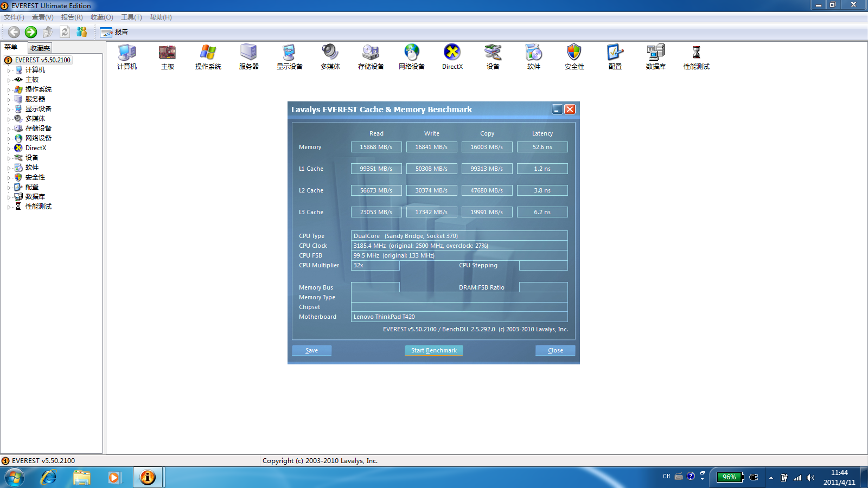Image resolution: width=868 pixels, height=488 pixels.
Task: Open the media player taskbar icon
Action: tap(114, 477)
